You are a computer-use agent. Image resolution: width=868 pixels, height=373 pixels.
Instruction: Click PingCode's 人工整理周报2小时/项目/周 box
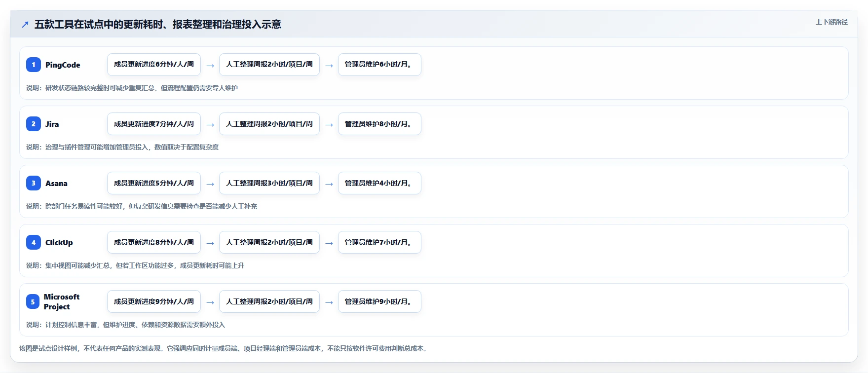[269, 65]
